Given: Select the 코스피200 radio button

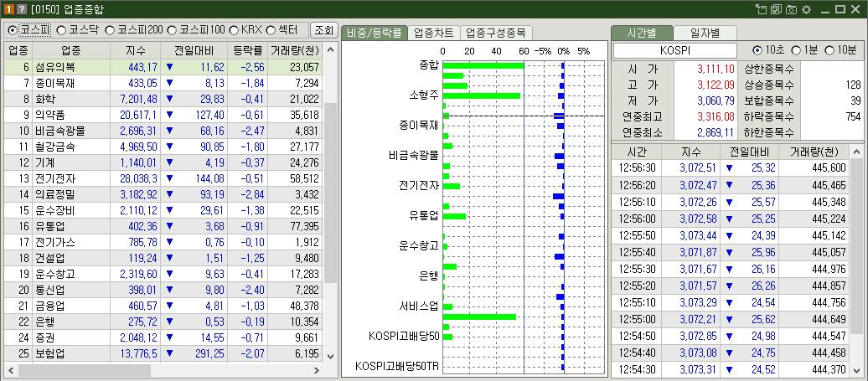Looking at the screenshot, I should [110, 29].
